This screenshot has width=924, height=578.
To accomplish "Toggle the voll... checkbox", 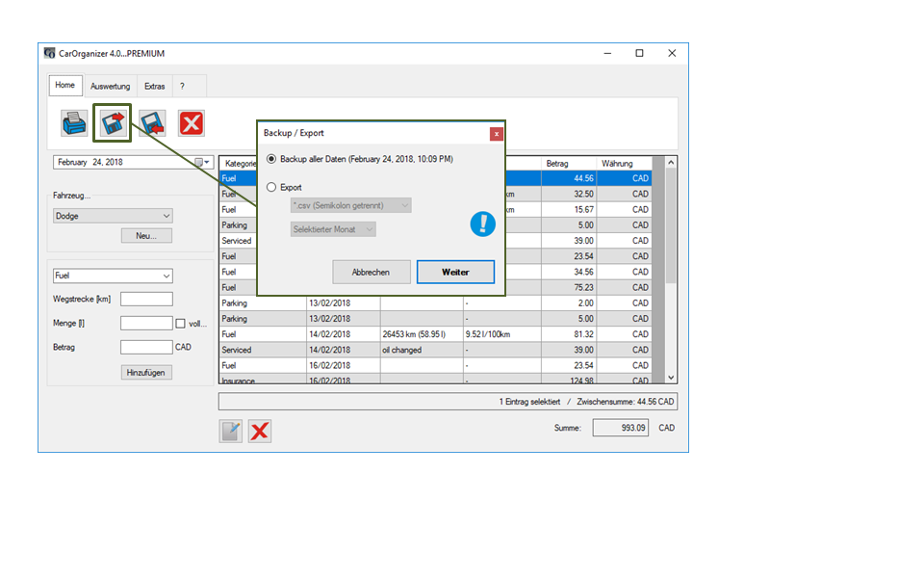I will [x=180, y=324].
